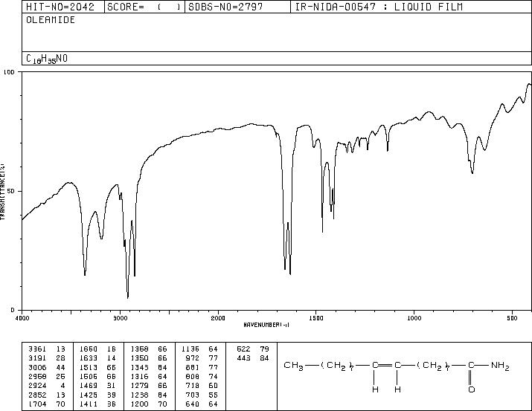Viewport: 532px width, 411px height.
Task: Select the IR-NIDA-00547 : LIQUID FILM label
Action: click(x=379, y=7)
